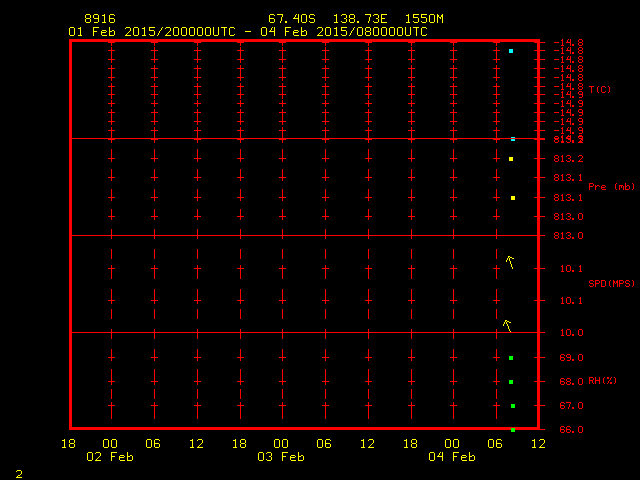Pick the green humidity marker at 67.0
This screenshot has height=480, width=640.
[x=513, y=406]
